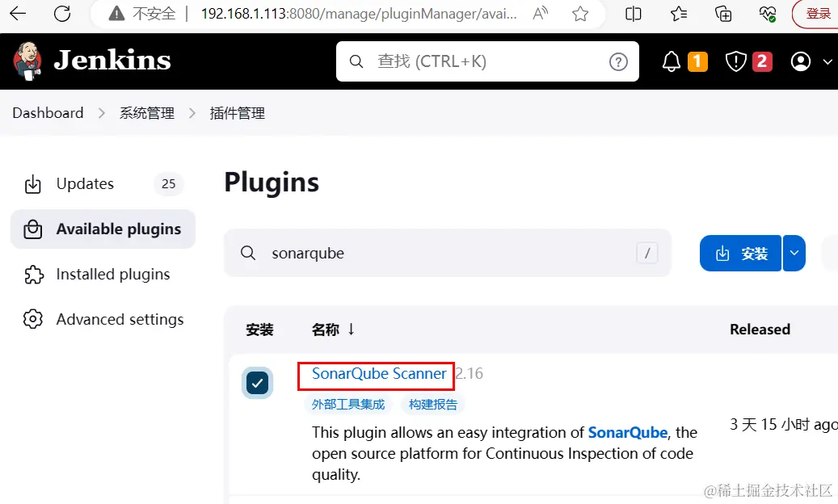The width and height of the screenshot is (838, 504).
Task: Click the Jenkins butler logo
Action: pos(27,61)
